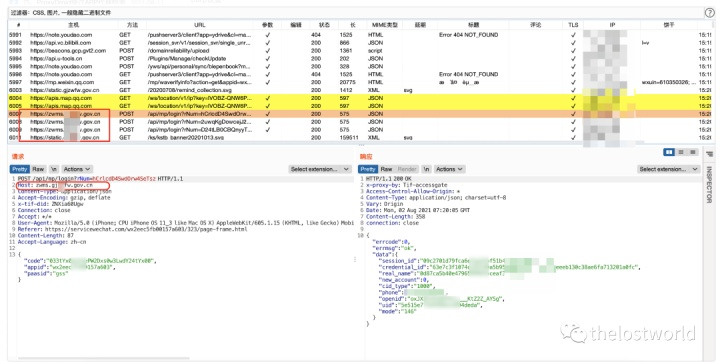Open request Select extension dropdown
This screenshot has height=364, width=720.
(x=320, y=169)
